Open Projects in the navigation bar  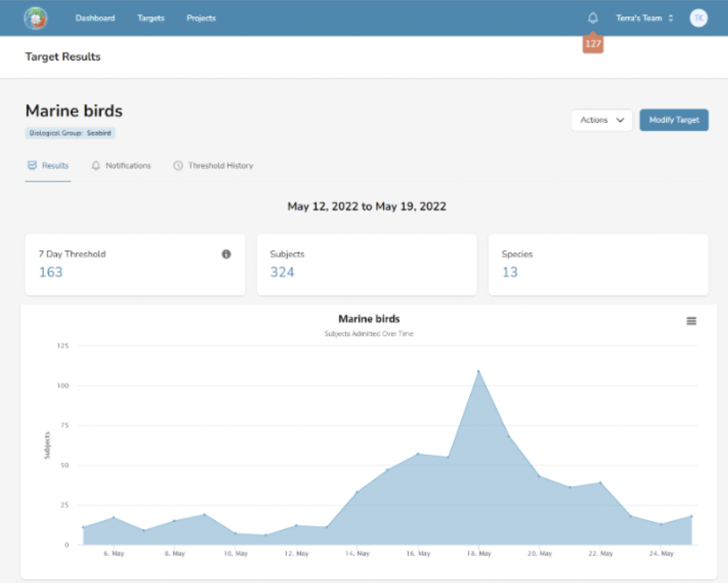pyautogui.click(x=201, y=18)
